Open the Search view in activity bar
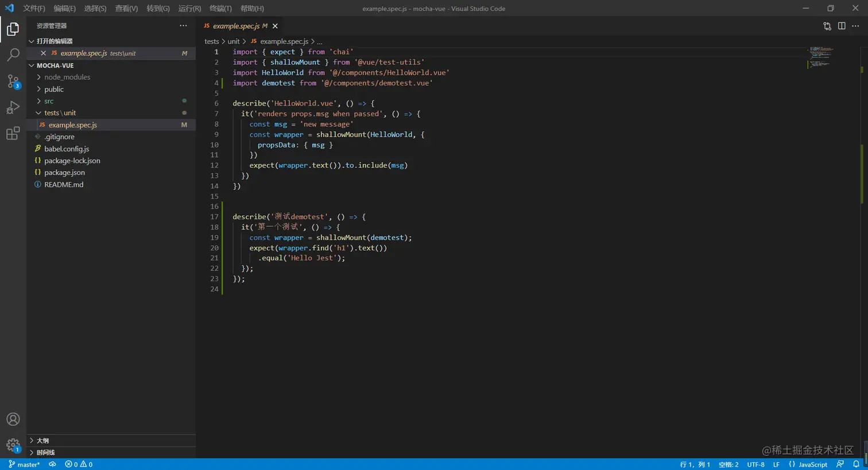 [13, 55]
